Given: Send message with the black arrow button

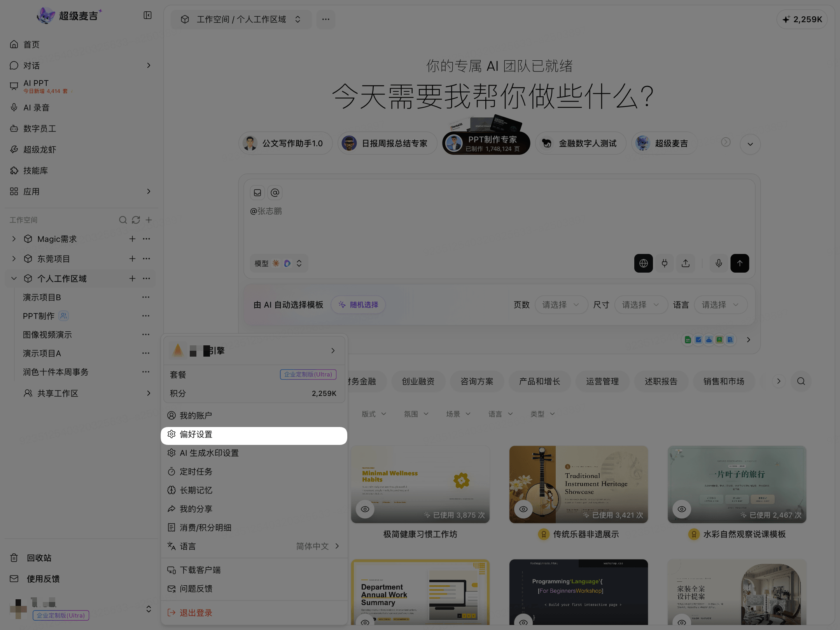Looking at the screenshot, I should [x=740, y=263].
